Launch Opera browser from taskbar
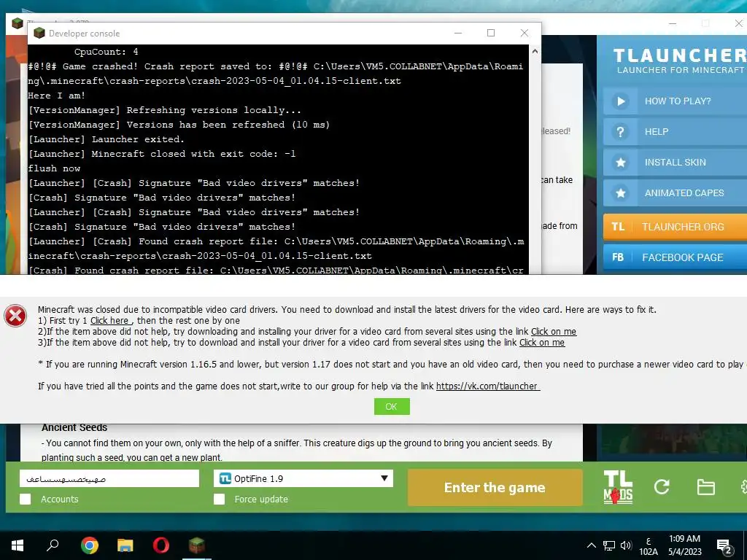The image size is (747, 560). [x=161, y=545]
